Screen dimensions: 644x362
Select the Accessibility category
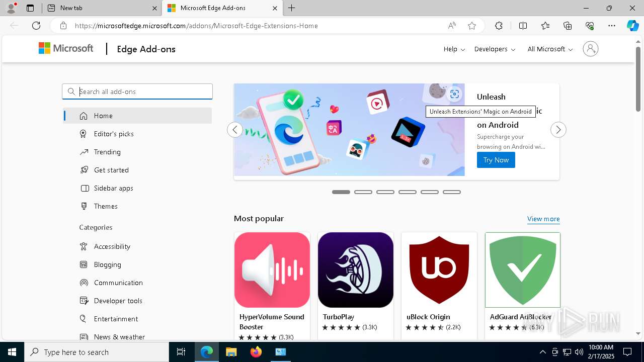[137, 246]
